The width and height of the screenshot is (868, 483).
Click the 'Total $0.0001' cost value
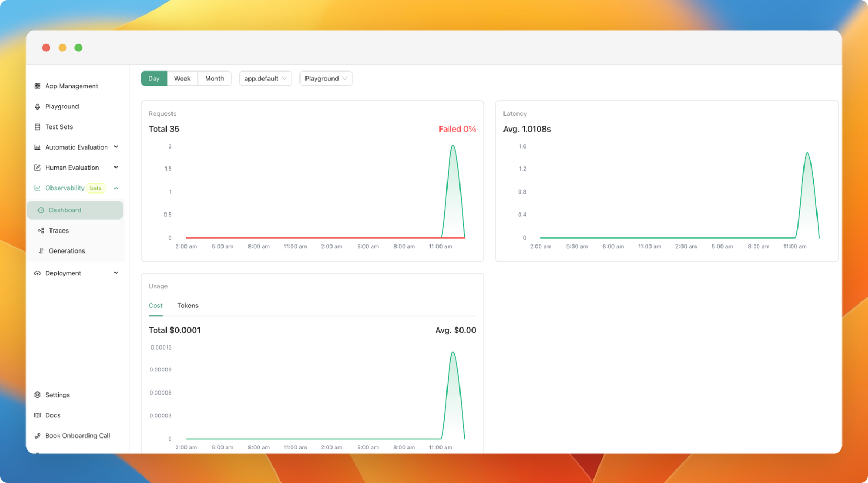point(175,330)
